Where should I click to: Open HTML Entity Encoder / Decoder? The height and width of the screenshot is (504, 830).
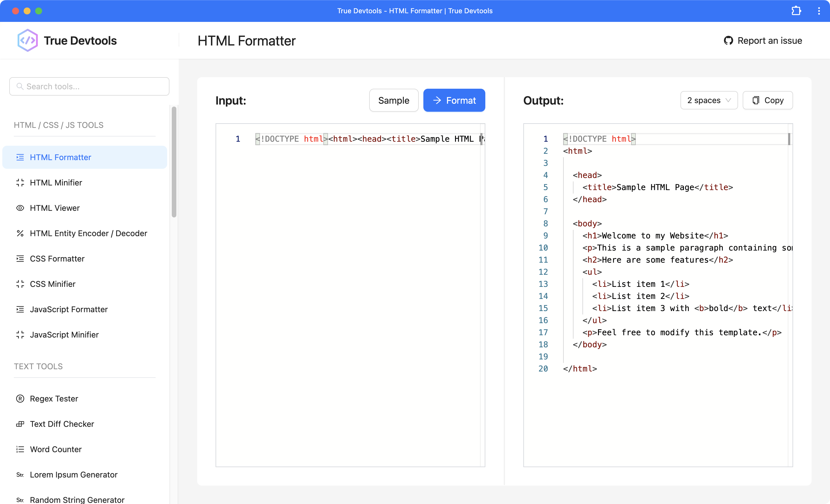[x=84, y=233]
